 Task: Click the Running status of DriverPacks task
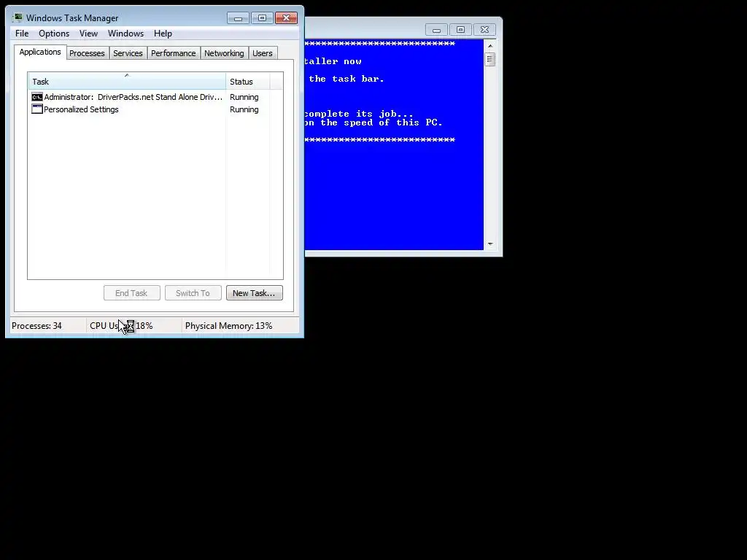pyautogui.click(x=244, y=97)
